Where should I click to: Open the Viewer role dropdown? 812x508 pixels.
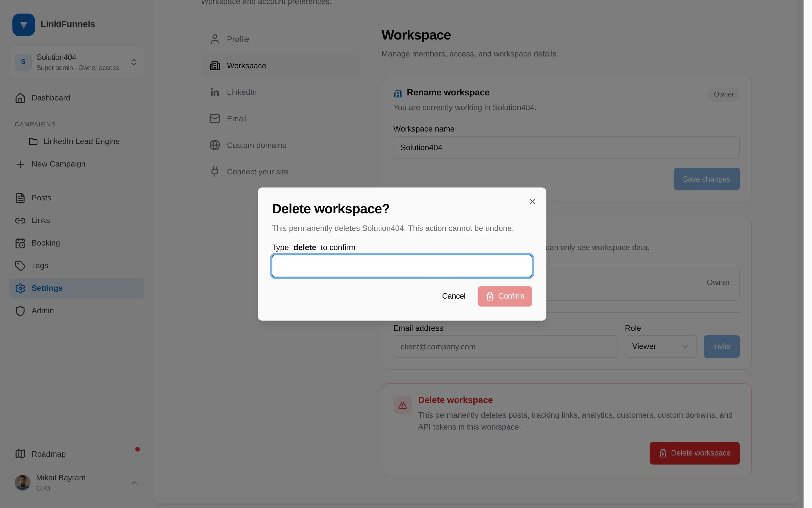(660, 346)
